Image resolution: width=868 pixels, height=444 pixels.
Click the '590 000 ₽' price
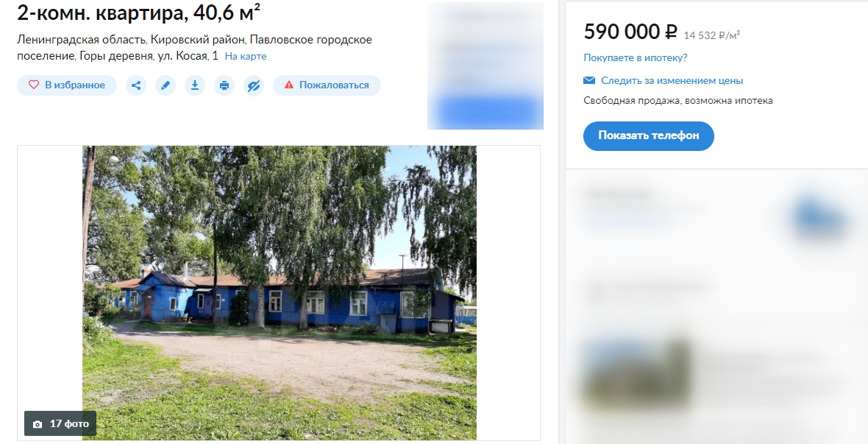(630, 32)
